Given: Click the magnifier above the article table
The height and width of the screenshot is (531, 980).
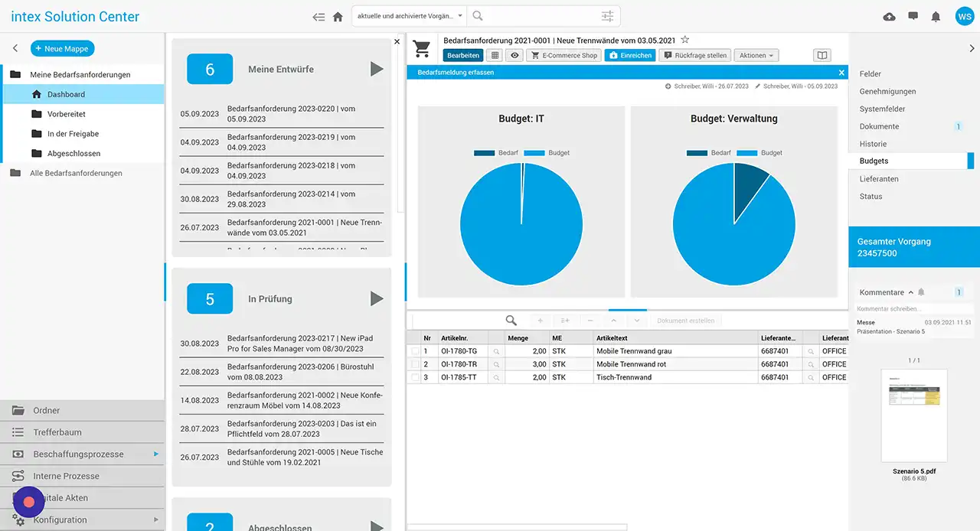Looking at the screenshot, I should pyautogui.click(x=511, y=321).
